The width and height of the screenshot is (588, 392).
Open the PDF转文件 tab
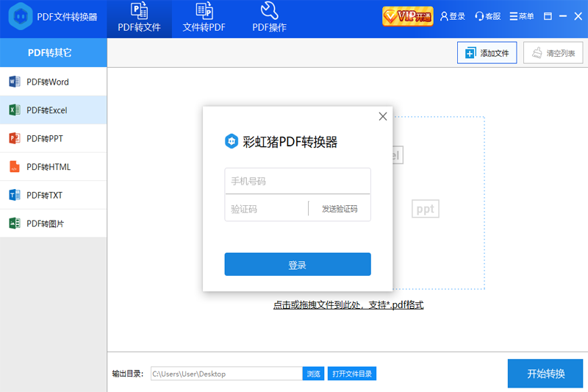pyautogui.click(x=139, y=19)
